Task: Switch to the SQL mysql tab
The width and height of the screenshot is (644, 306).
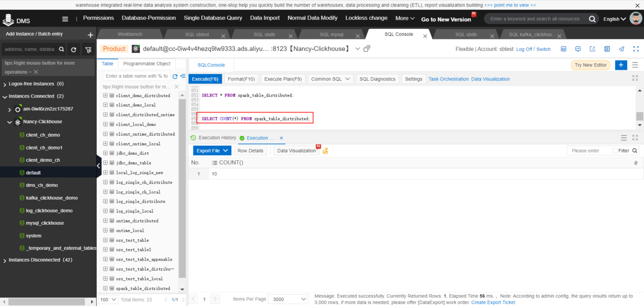Action: click(332, 34)
